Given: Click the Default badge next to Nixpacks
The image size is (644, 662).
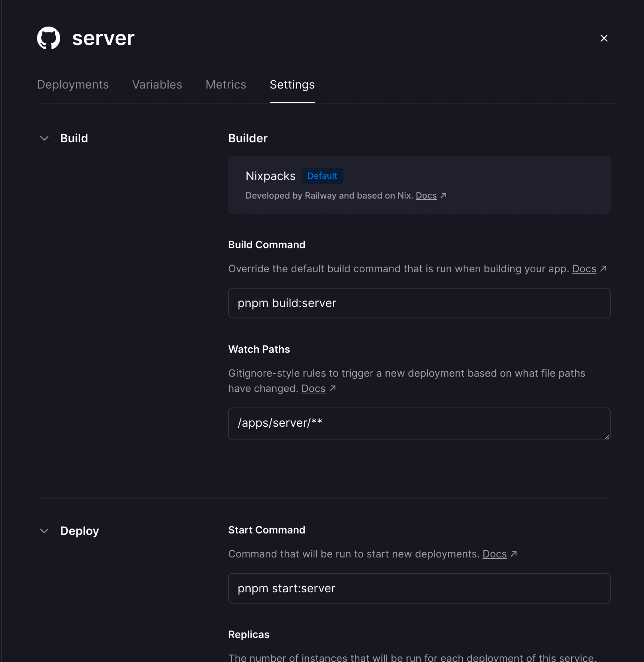Looking at the screenshot, I should [x=322, y=176].
